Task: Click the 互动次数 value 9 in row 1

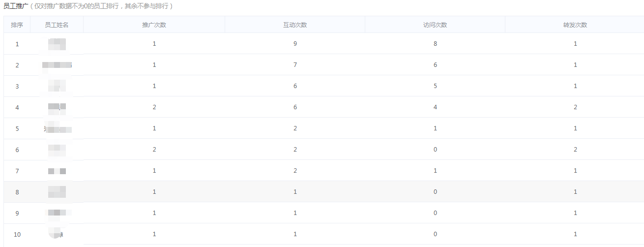Action: [x=295, y=44]
